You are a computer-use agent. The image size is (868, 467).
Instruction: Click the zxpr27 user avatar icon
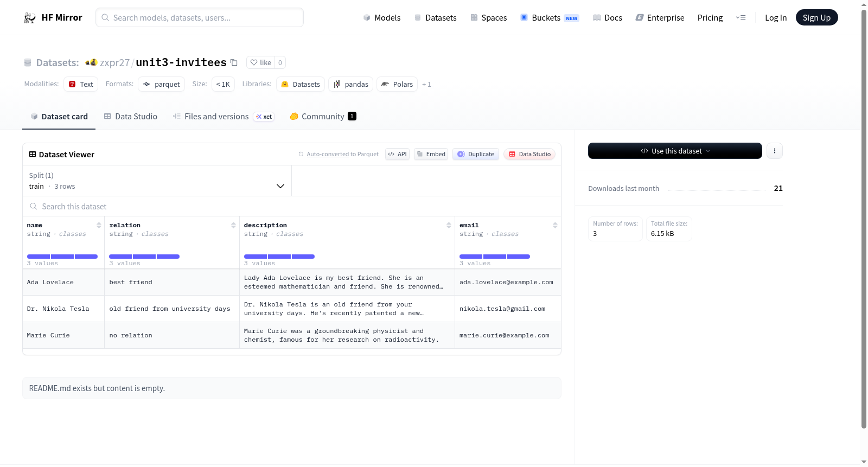click(91, 62)
